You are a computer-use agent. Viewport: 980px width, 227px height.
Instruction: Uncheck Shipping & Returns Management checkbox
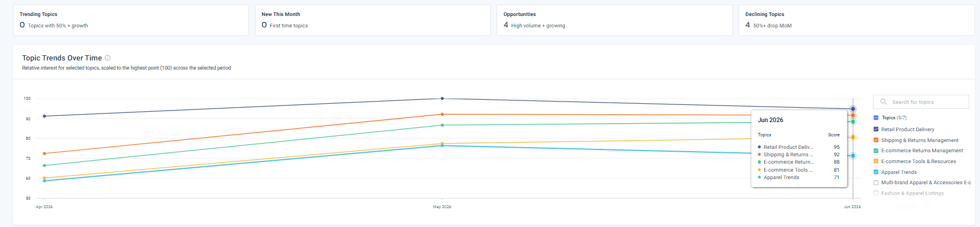(x=876, y=140)
